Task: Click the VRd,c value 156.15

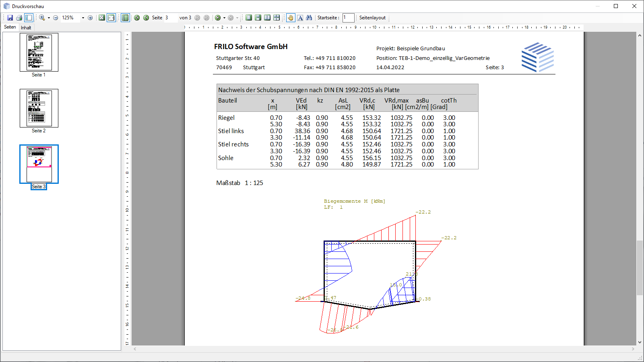Action: tap(372, 158)
